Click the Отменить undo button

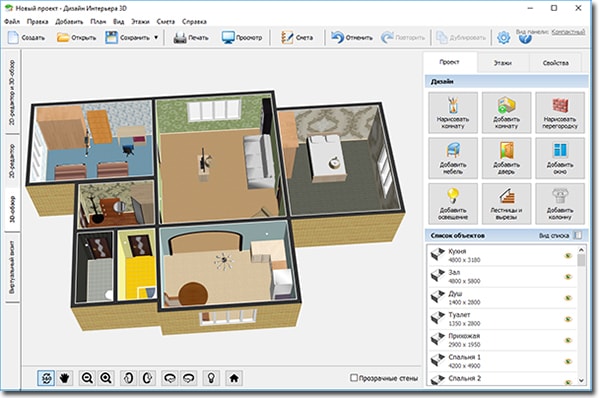tap(352, 38)
